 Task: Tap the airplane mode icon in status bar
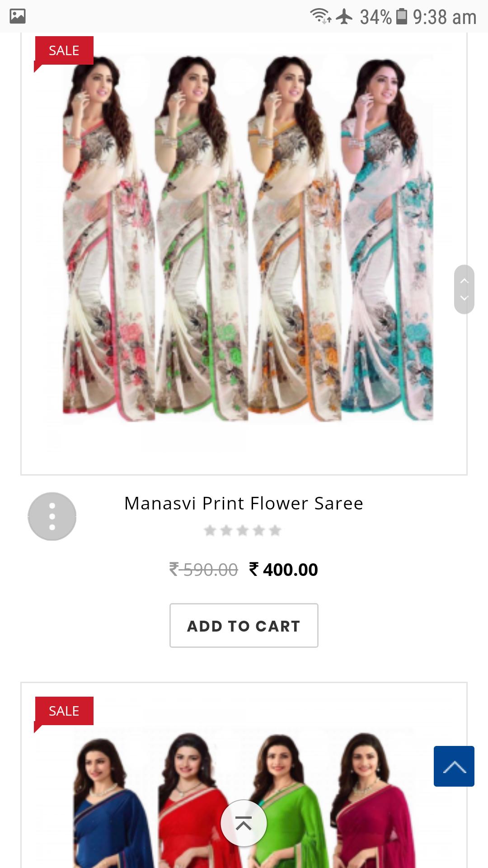(x=345, y=17)
